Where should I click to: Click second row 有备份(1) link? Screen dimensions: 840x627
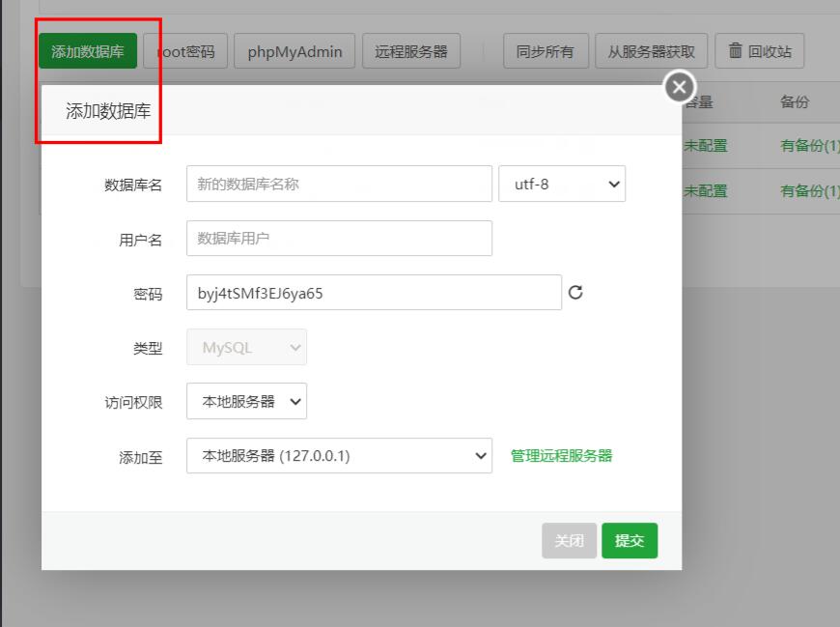pyautogui.click(x=809, y=190)
